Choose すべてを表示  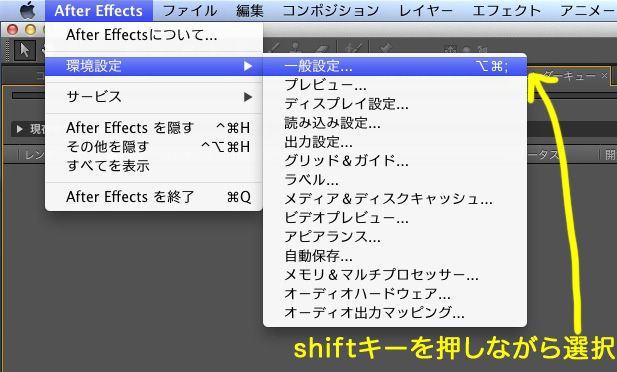(154, 166)
